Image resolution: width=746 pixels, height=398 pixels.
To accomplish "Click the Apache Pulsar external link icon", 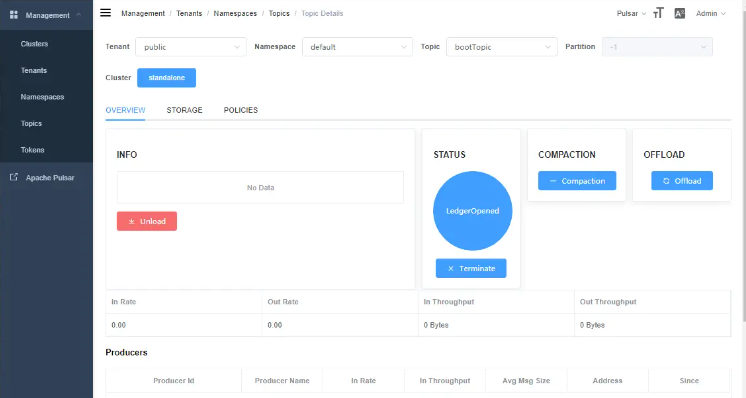I will coord(14,177).
